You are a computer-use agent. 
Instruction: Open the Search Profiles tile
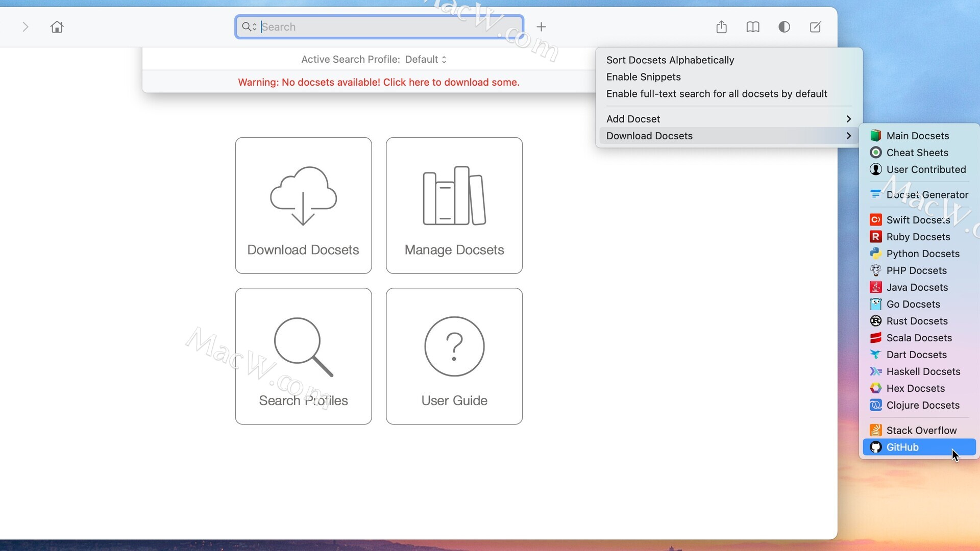pyautogui.click(x=303, y=356)
